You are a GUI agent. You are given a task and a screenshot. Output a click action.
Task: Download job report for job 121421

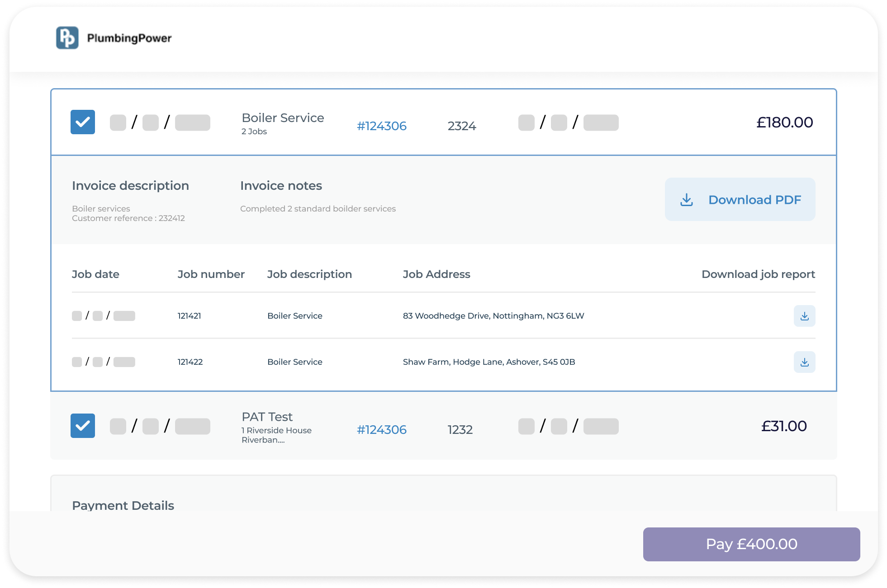[x=804, y=316]
